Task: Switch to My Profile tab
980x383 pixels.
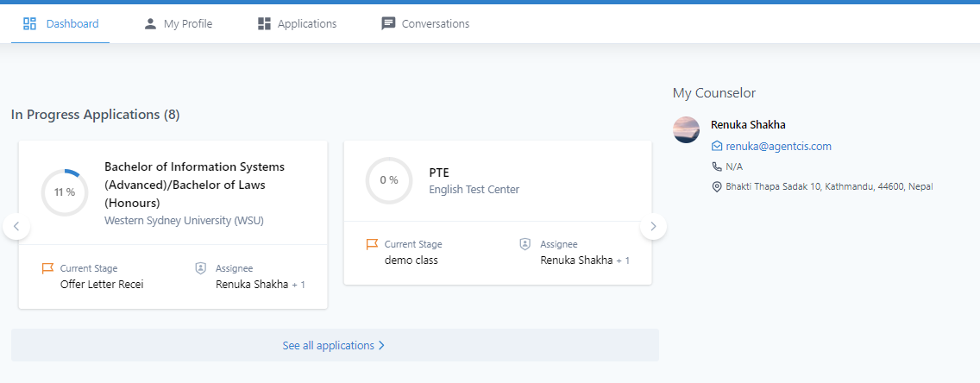Action: [178, 24]
